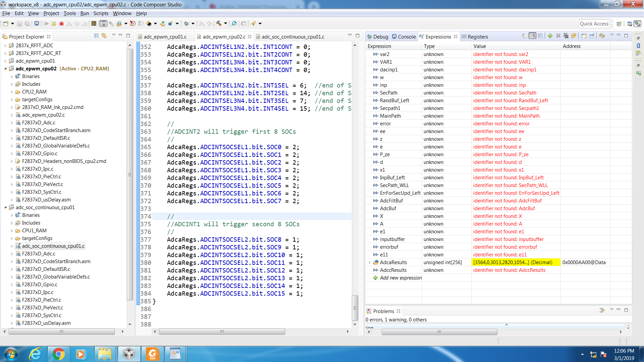Open the memory grid view icon in toolbar
The width and height of the screenshot is (644, 362).
94,23
